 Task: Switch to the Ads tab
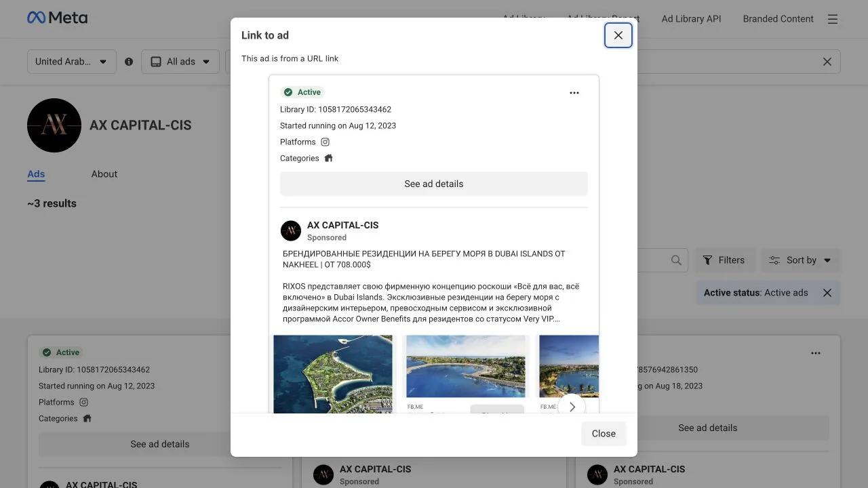coord(36,174)
